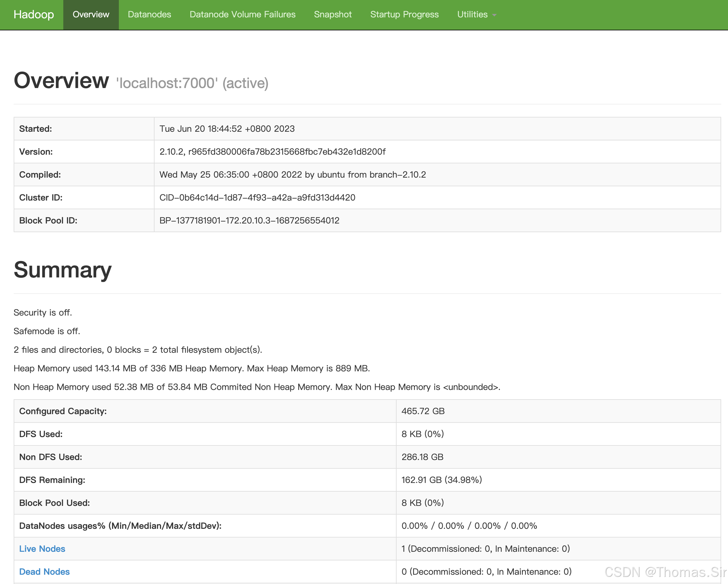This screenshot has height=584, width=728.
Task: Select the Overview tab in navbar
Action: pos(91,15)
